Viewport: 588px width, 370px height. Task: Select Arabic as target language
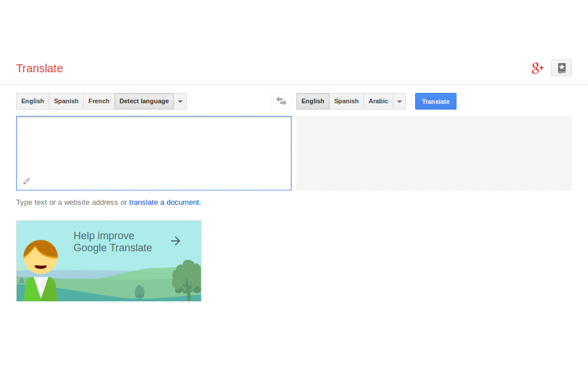(378, 101)
